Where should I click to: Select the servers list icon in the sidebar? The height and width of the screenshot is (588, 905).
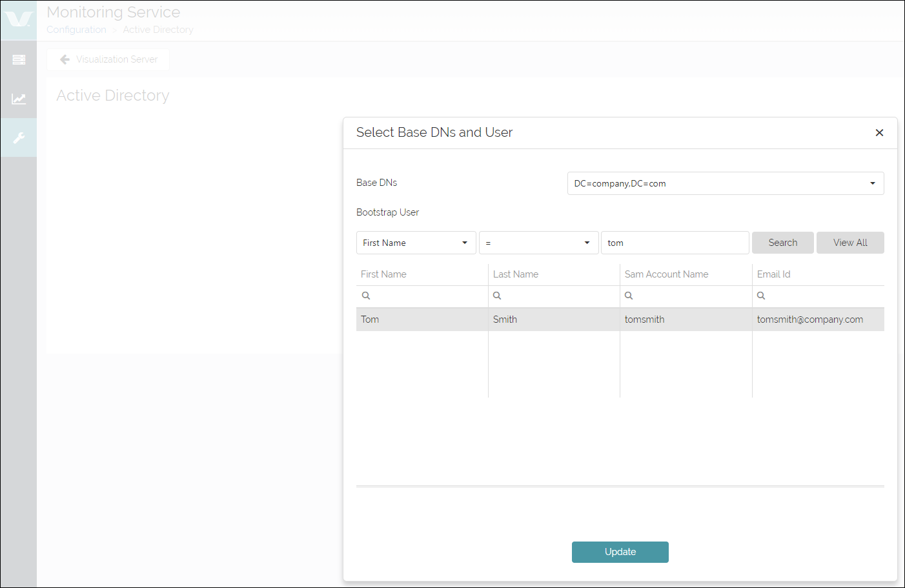(x=18, y=59)
